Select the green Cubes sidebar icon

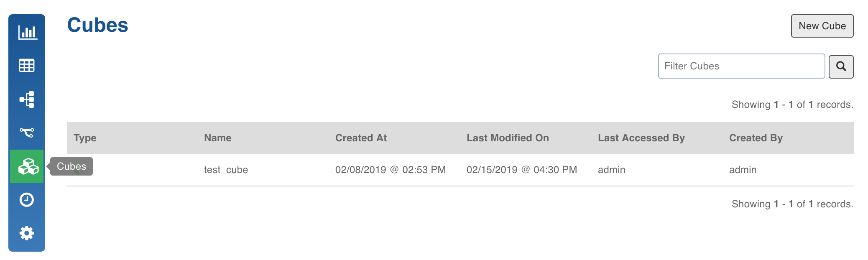[27, 166]
